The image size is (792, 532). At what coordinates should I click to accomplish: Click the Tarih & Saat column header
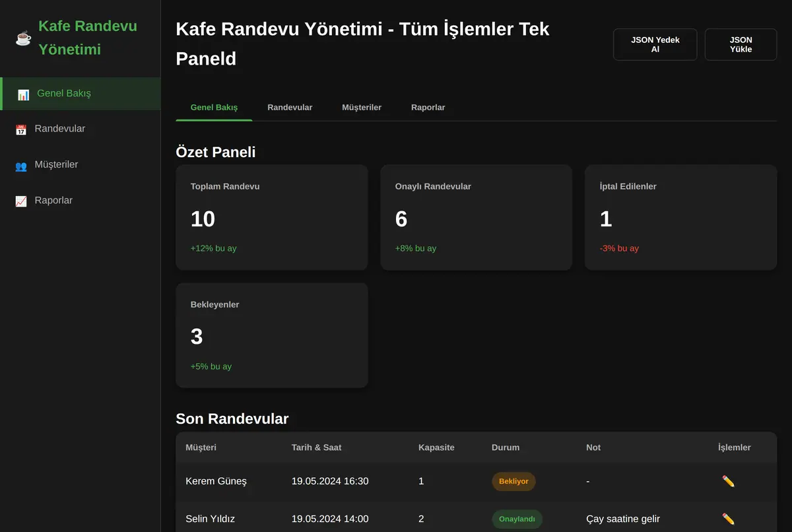pos(316,448)
